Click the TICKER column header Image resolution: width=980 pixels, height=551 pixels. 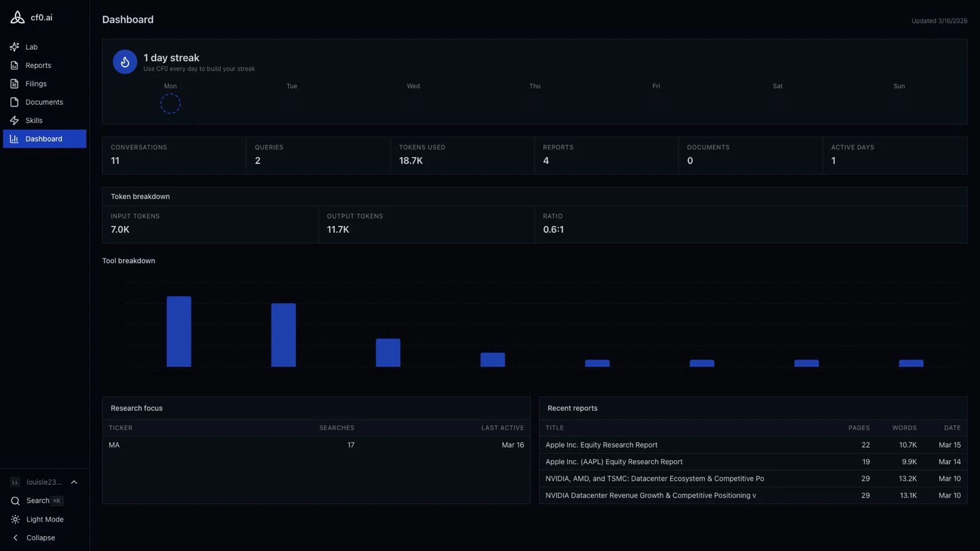click(121, 428)
